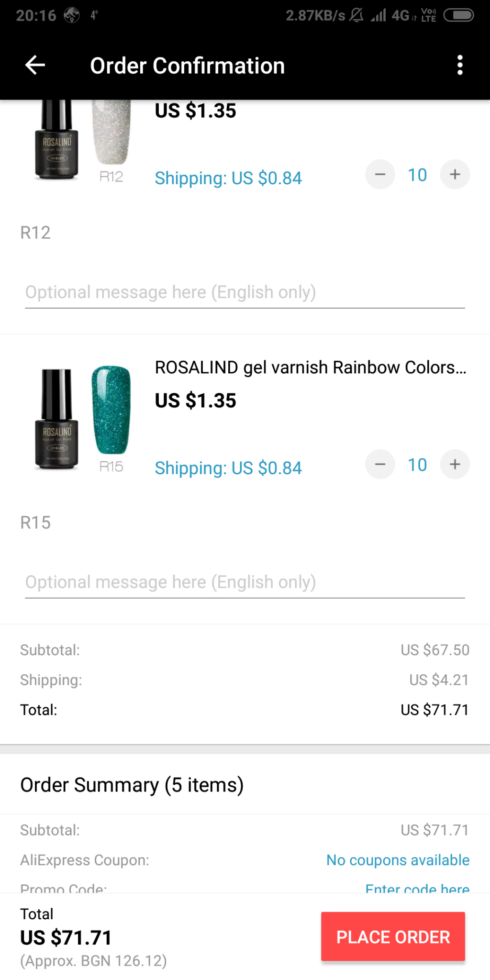
Task: Decrease quantity of R12 polish
Action: [380, 175]
